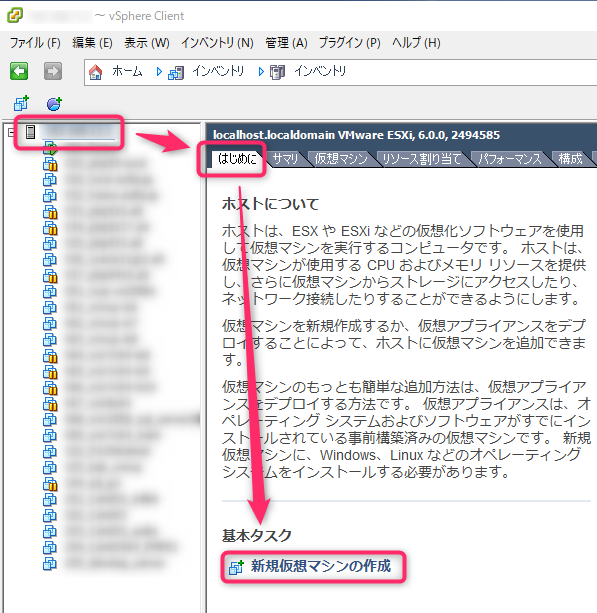Select the blurred host name in tree
The height and width of the screenshot is (613, 597).
[79, 132]
